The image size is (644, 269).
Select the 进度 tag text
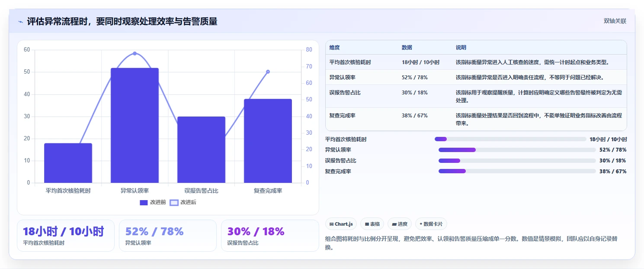pyautogui.click(x=403, y=224)
